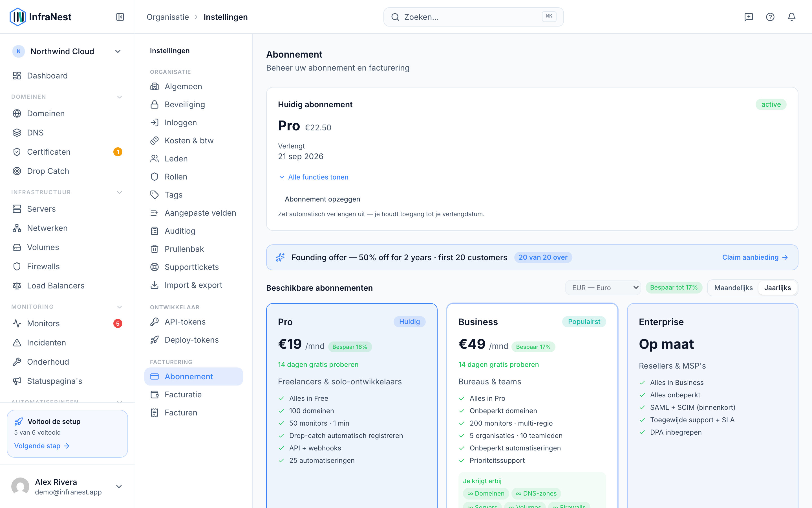Screen dimensions: 812x508
Task: Open Supporttickets settings
Action: coord(194,267)
